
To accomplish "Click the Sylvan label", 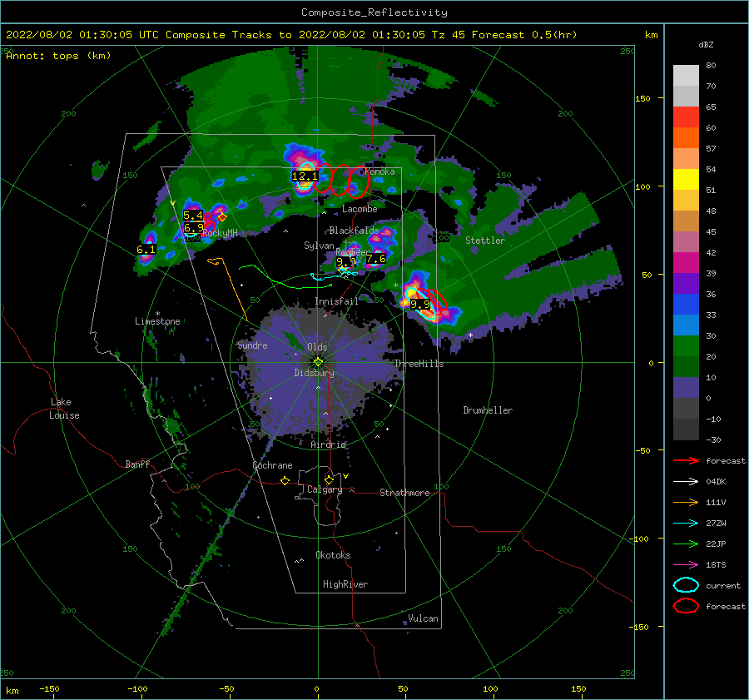I will tap(319, 246).
